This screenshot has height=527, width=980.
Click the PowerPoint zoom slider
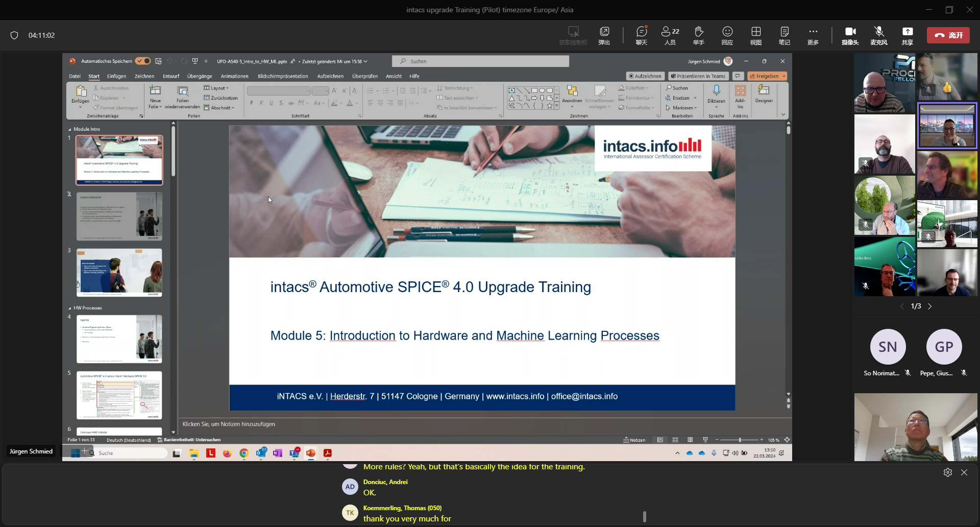coord(739,440)
